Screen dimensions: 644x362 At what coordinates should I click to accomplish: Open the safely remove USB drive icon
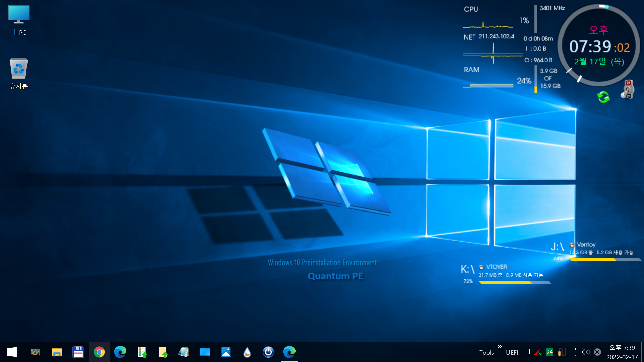[574, 352]
